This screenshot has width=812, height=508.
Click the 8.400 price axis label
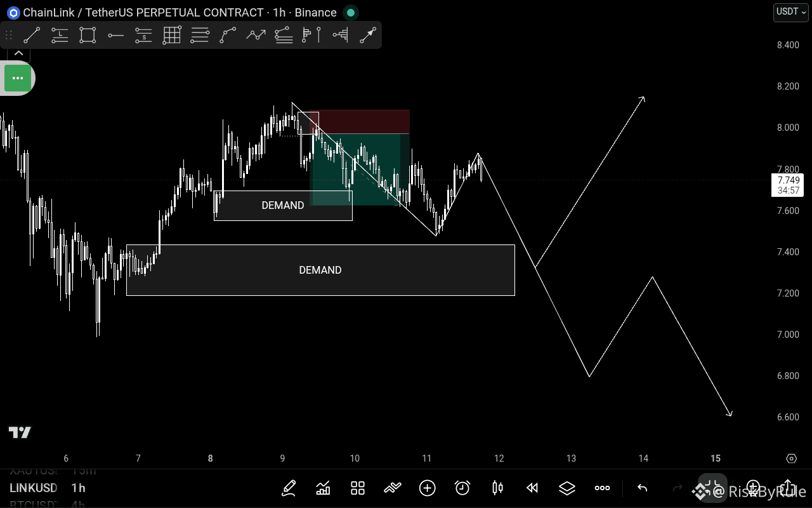[x=788, y=44]
